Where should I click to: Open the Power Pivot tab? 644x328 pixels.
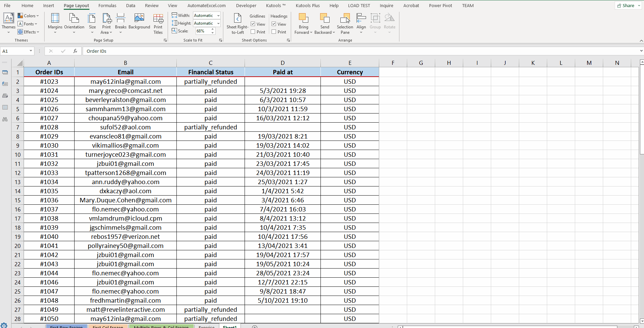click(440, 6)
